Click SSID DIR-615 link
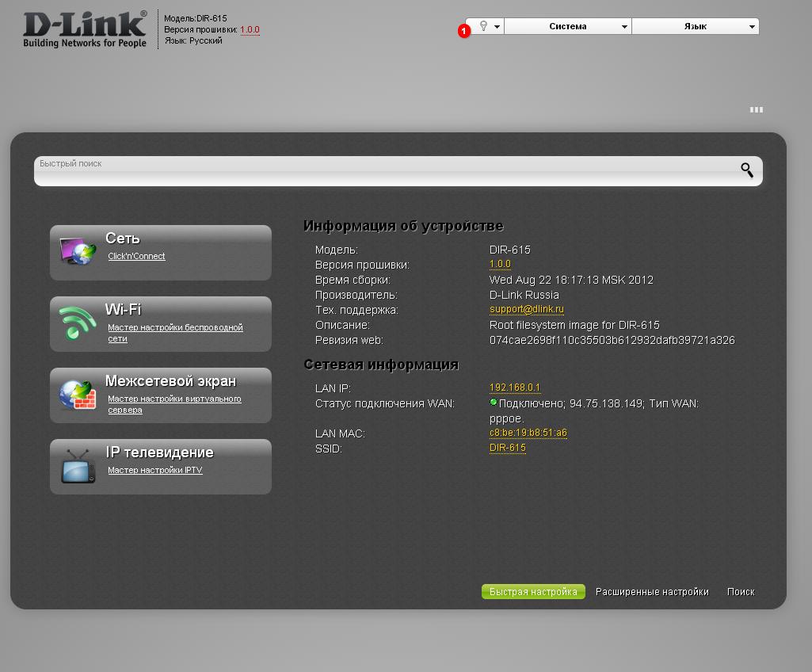 coord(507,448)
